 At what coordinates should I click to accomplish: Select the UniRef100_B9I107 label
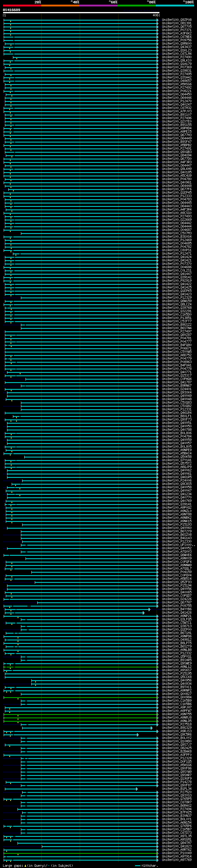(176, 115)
